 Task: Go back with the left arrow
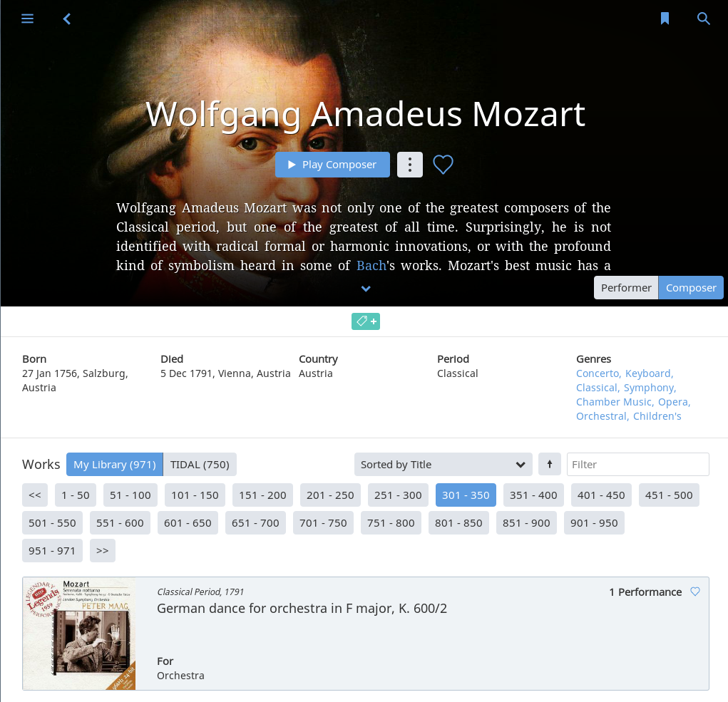pos(67,19)
